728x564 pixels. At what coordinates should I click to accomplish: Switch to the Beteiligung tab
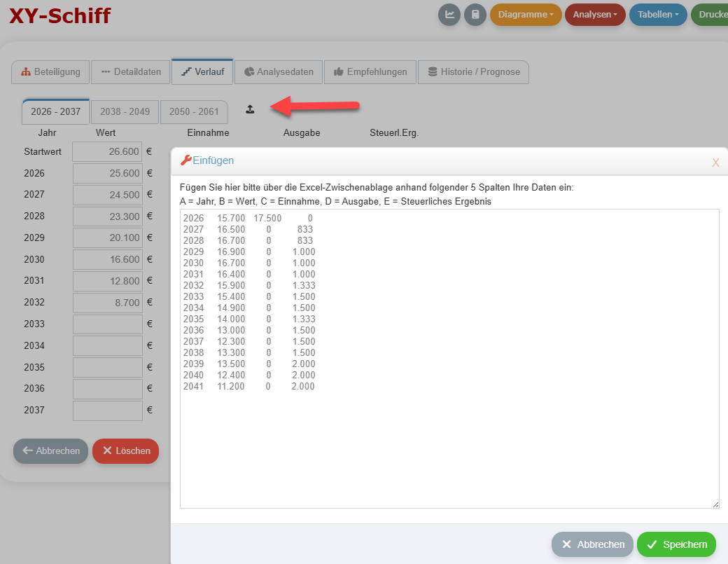(x=50, y=71)
